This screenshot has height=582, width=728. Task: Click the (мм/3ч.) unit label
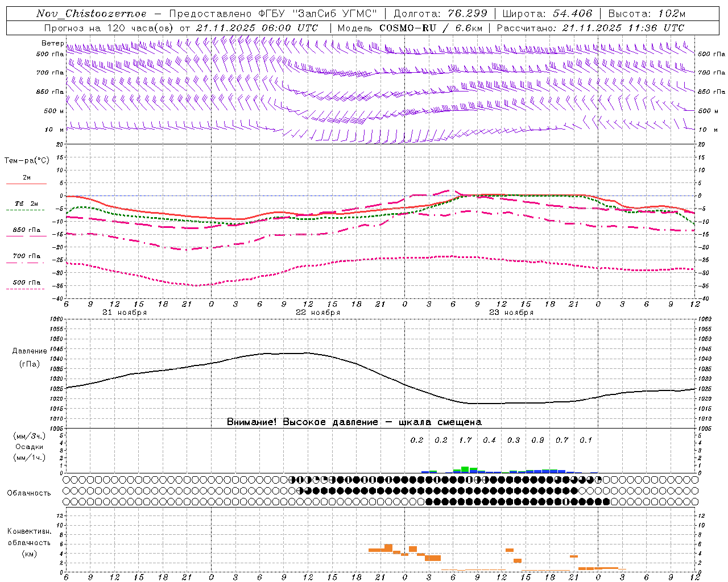pyautogui.click(x=30, y=436)
